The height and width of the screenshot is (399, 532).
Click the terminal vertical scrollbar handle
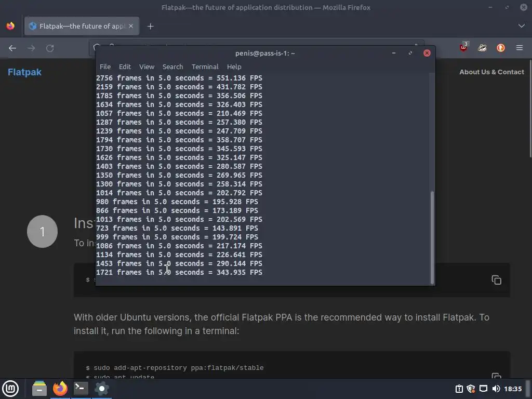coord(432,237)
